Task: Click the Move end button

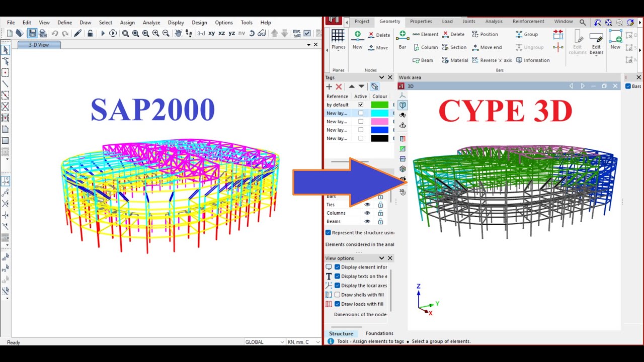Action: [487, 47]
